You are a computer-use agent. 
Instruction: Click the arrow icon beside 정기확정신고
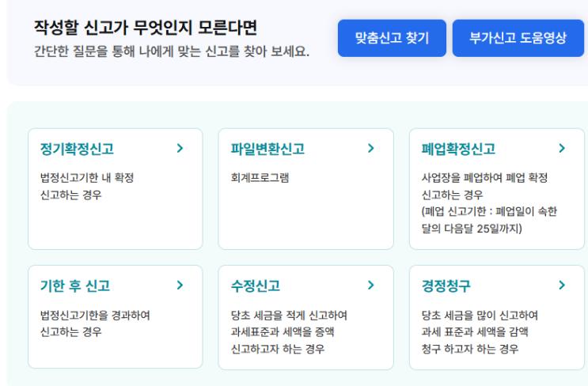tap(180, 149)
